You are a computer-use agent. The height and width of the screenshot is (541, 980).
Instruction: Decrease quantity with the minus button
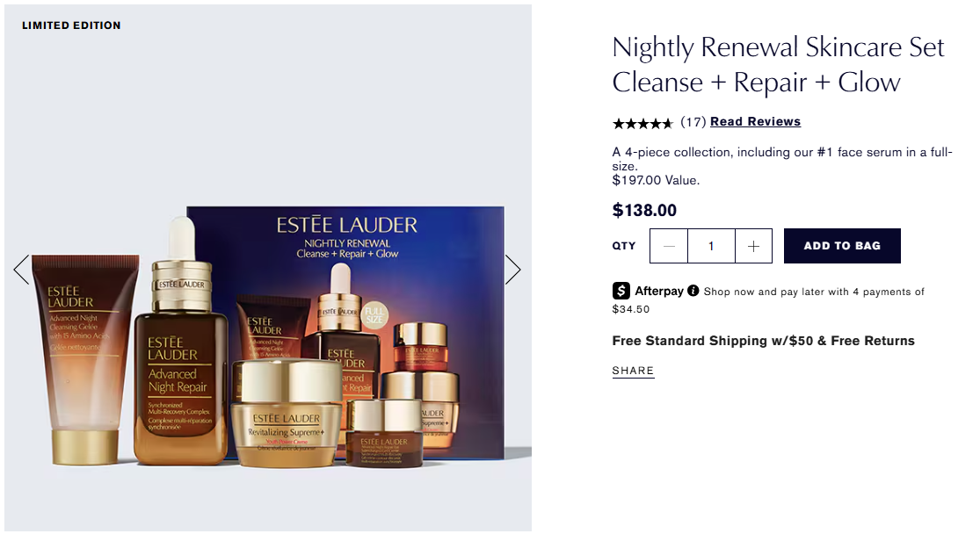(669, 246)
